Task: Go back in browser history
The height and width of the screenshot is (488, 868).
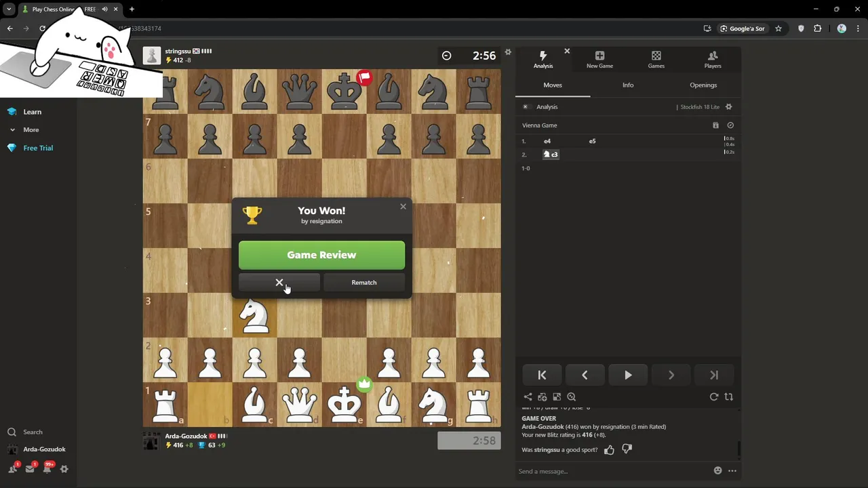Action: pos(9,28)
